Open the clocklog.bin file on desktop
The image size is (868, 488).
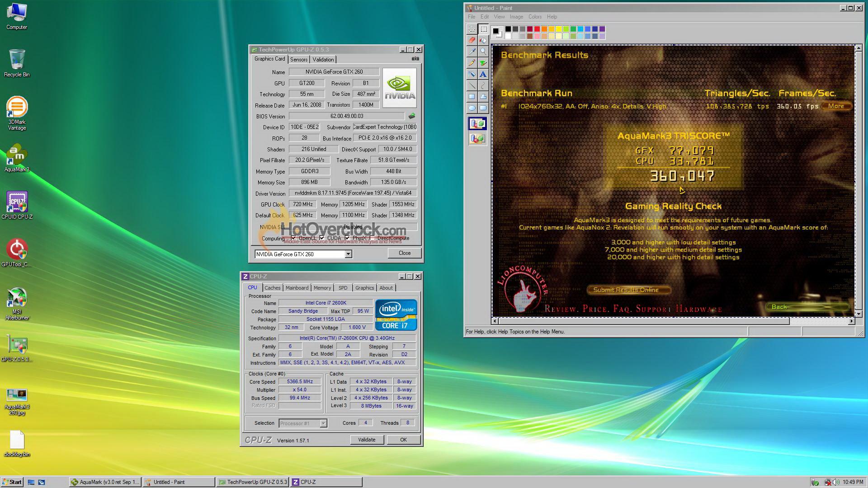point(17,444)
